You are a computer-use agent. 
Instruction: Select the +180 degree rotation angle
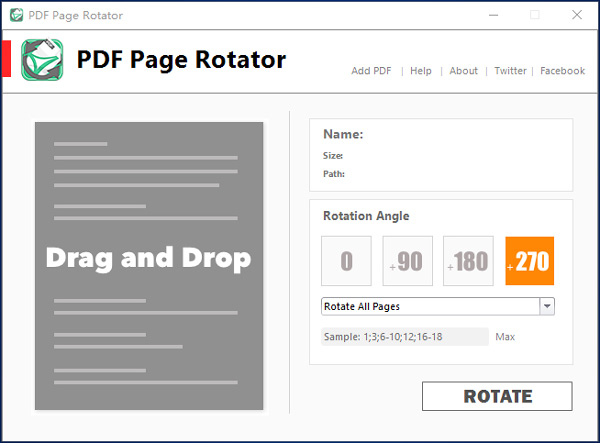(x=468, y=261)
